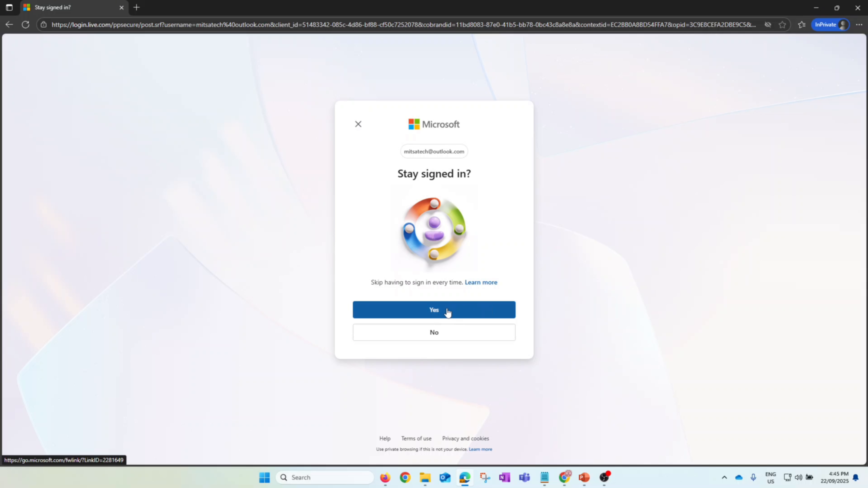
Task: Click Yes to stay signed in
Action: click(434, 310)
